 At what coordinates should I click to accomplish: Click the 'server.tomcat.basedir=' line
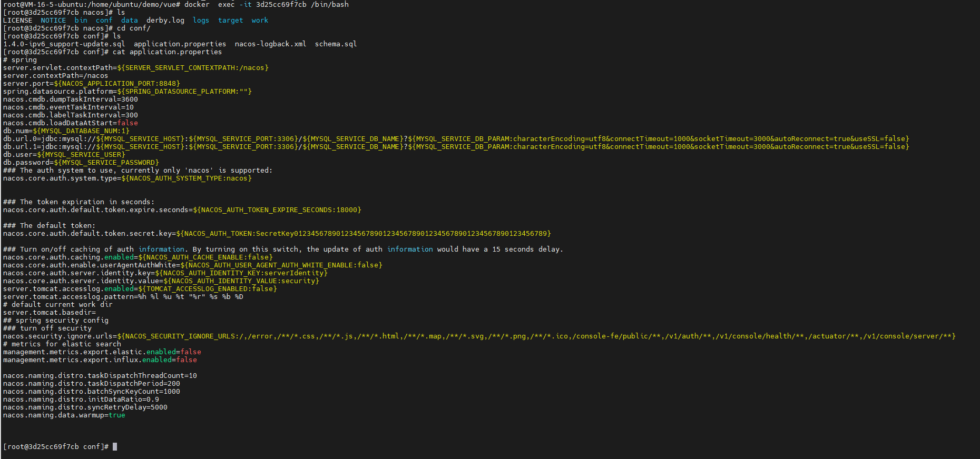click(50, 313)
